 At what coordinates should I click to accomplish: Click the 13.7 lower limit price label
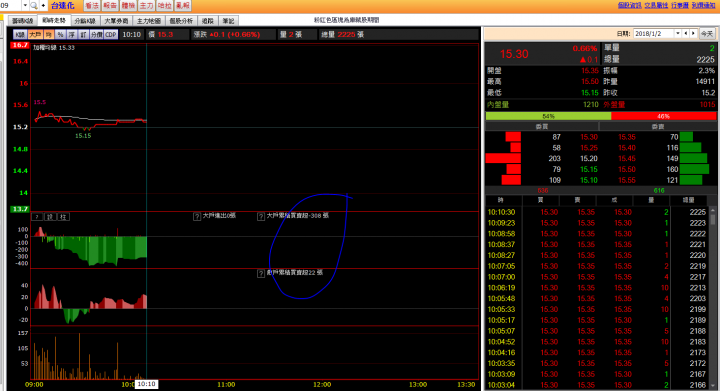(20, 209)
